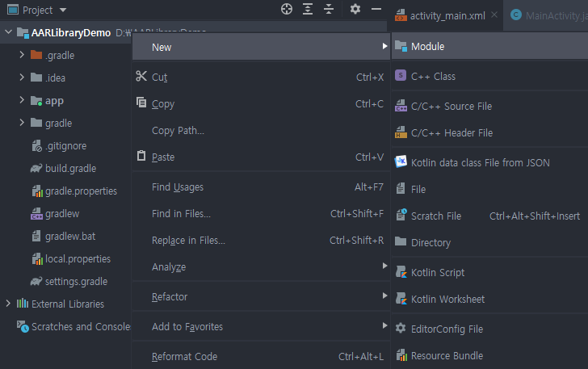The height and width of the screenshot is (369, 588).
Task: Click the Kotlin JSON JK icon
Action: [401, 161]
